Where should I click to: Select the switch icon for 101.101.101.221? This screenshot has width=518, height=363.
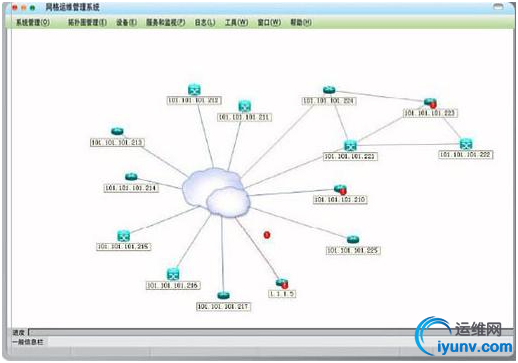pos(350,146)
